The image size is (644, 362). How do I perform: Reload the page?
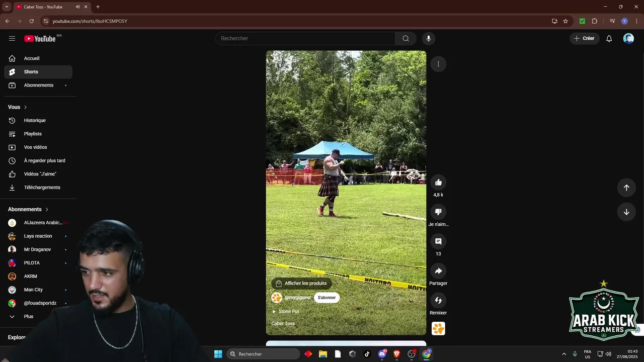pos(31,21)
